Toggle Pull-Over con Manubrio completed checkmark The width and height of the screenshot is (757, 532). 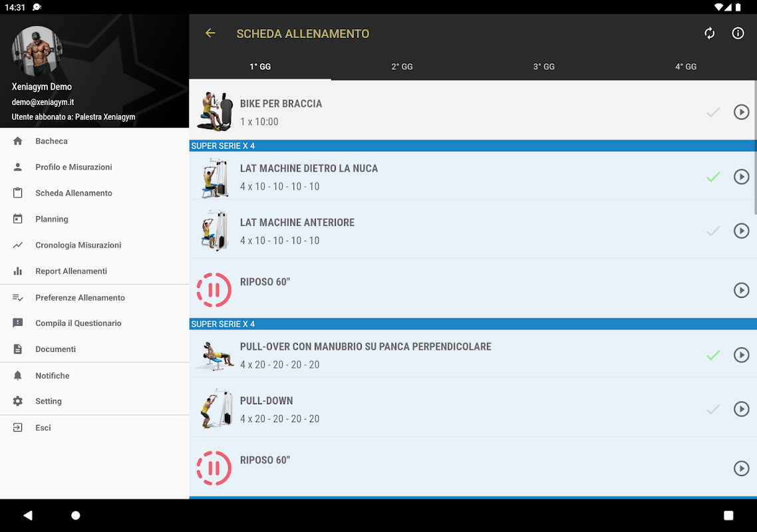point(713,355)
